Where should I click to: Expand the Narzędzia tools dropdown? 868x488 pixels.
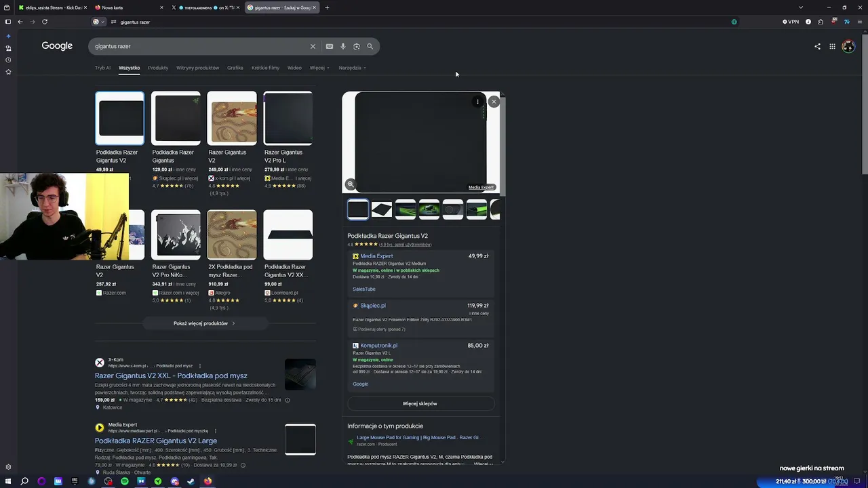(353, 68)
